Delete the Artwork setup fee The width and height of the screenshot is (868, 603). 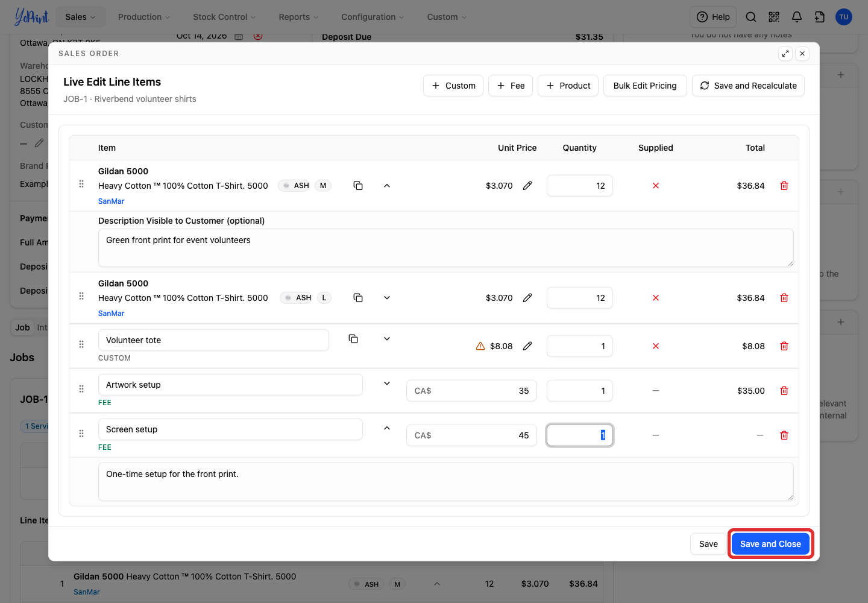[784, 391]
